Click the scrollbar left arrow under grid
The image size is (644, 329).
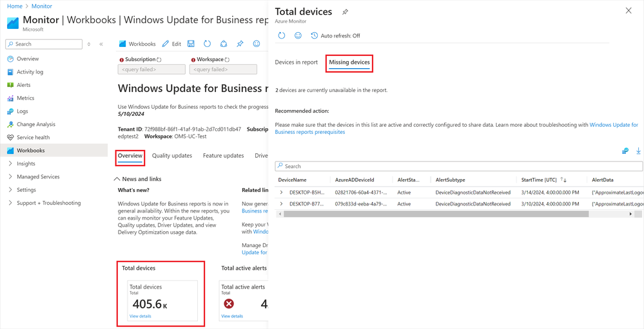(x=279, y=214)
